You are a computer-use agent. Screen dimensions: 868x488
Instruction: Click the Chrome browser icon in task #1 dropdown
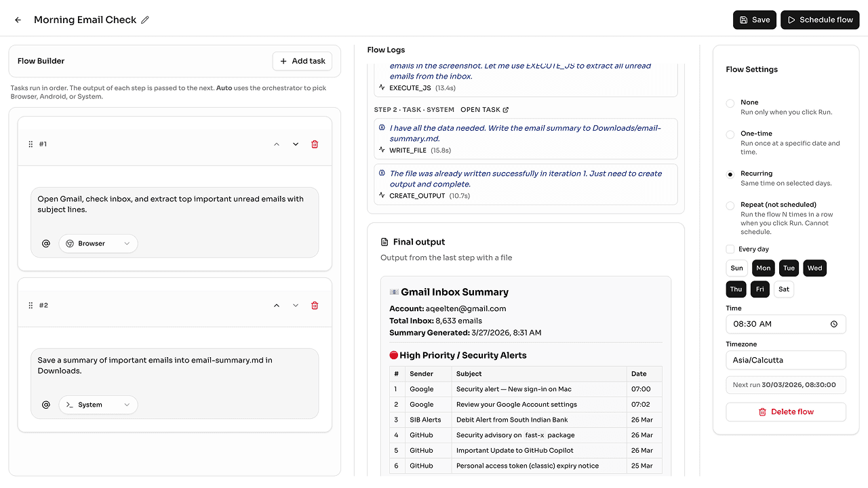[70, 243]
